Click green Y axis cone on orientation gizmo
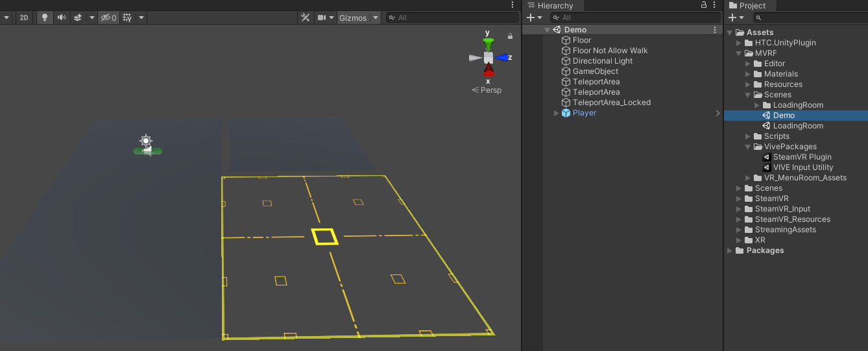The image size is (868, 351). pyautogui.click(x=488, y=44)
